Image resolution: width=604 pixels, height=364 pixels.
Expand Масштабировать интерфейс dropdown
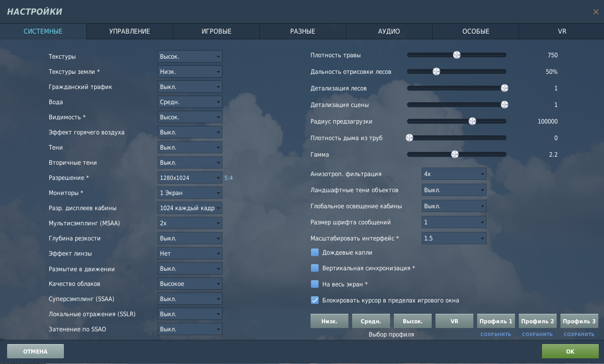[454, 238]
